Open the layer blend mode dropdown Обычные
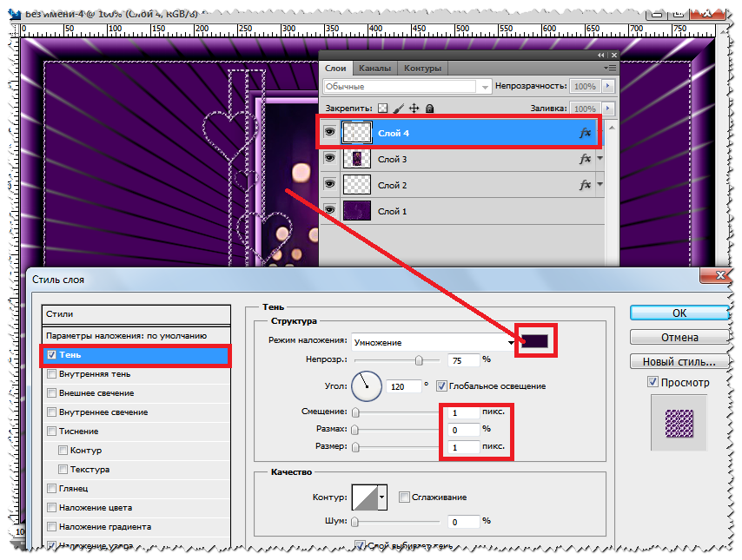 407,87
